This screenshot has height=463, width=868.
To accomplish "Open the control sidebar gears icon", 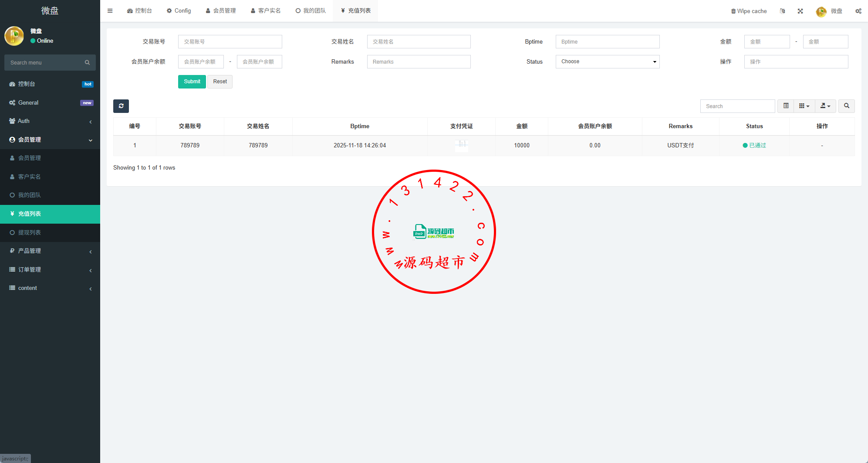I will tap(858, 11).
